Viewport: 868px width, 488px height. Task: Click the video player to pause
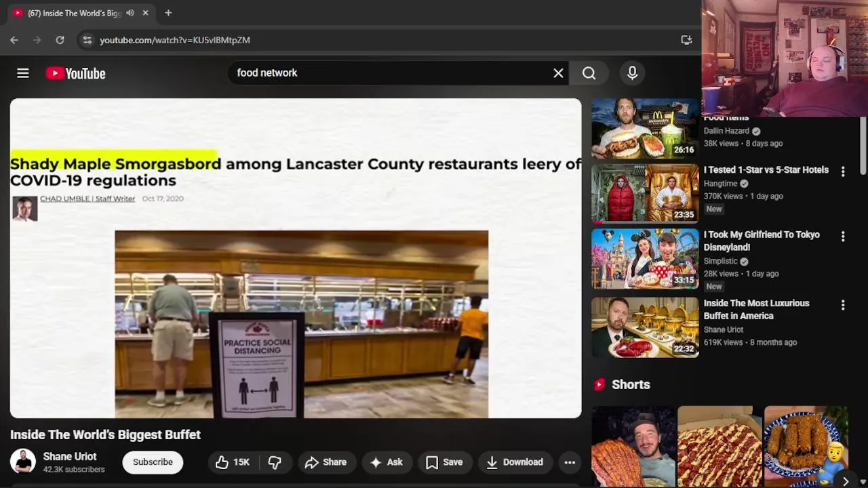296,258
